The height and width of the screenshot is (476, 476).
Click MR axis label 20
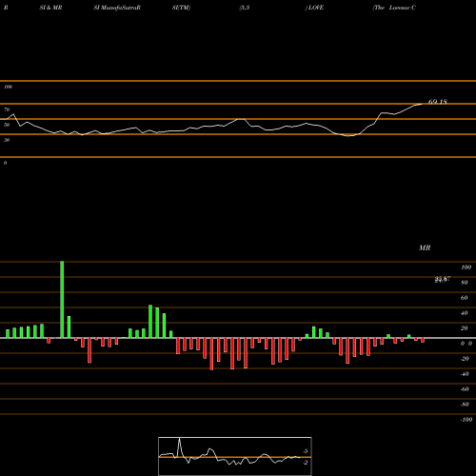(x=465, y=328)
